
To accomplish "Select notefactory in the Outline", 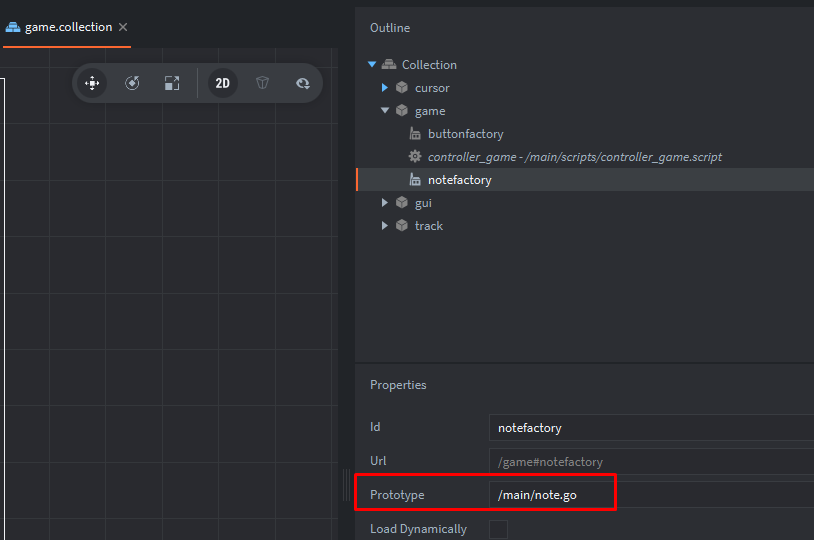I will click(459, 180).
